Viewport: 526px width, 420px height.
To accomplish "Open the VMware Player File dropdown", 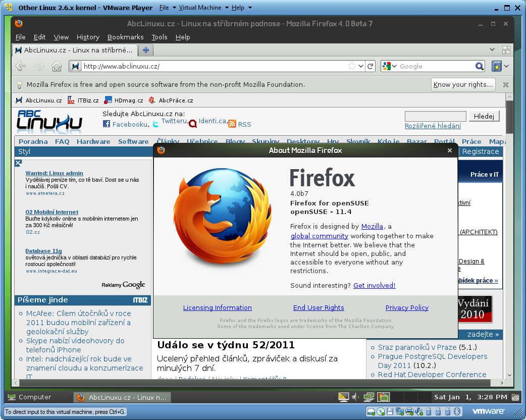I will pyautogui.click(x=168, y=8).
